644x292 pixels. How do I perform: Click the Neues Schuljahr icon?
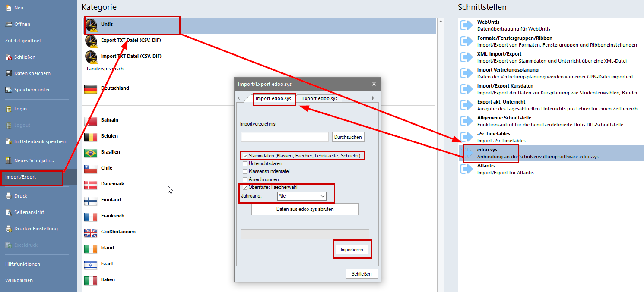(9, 160)
